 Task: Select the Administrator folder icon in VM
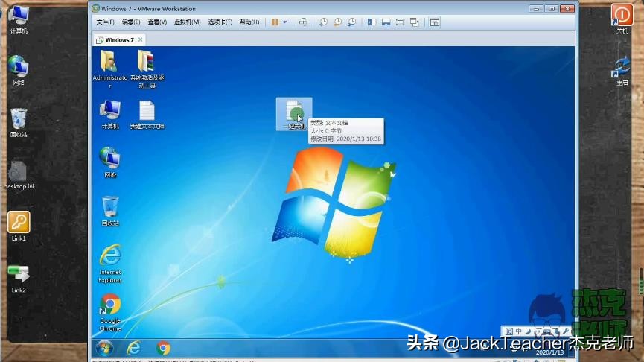(109, 69)
